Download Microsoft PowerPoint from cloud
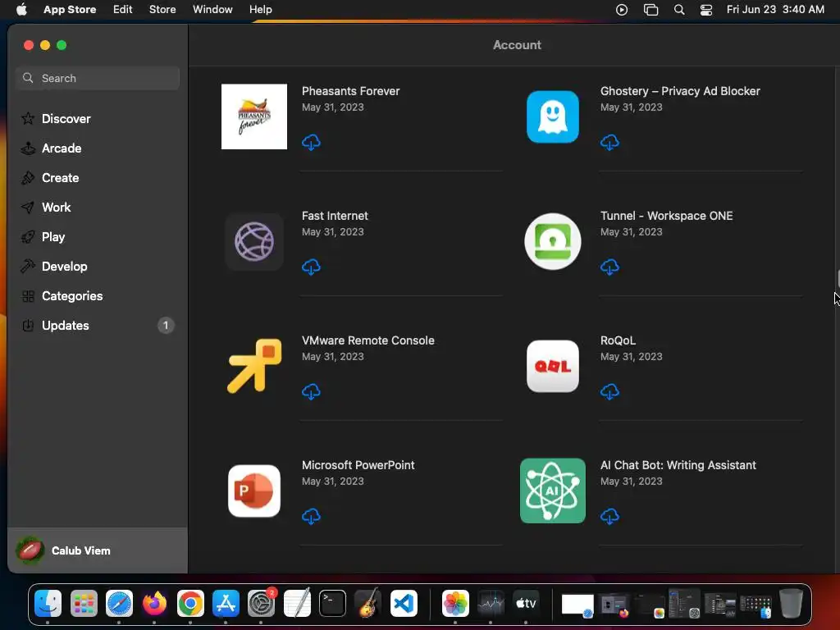 pyautogui.click(x=311, y=517)
